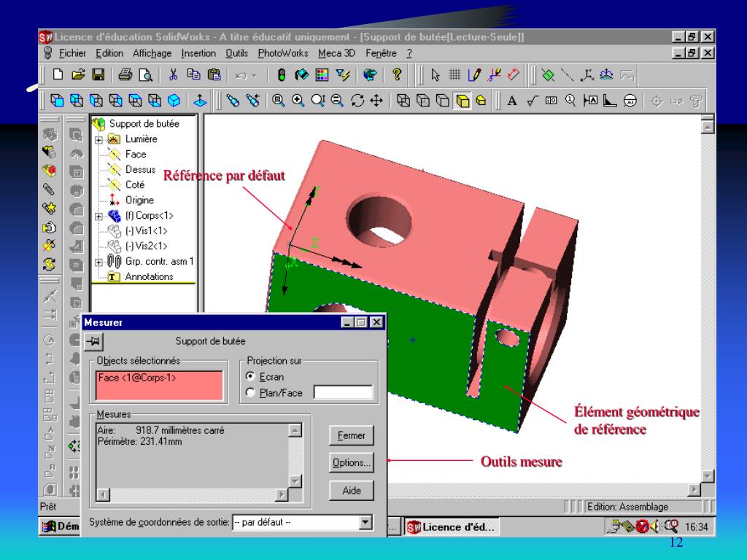Open the Undo history dropdown arrow
Screen dimensions: 747x560
[x=255, y=75]
